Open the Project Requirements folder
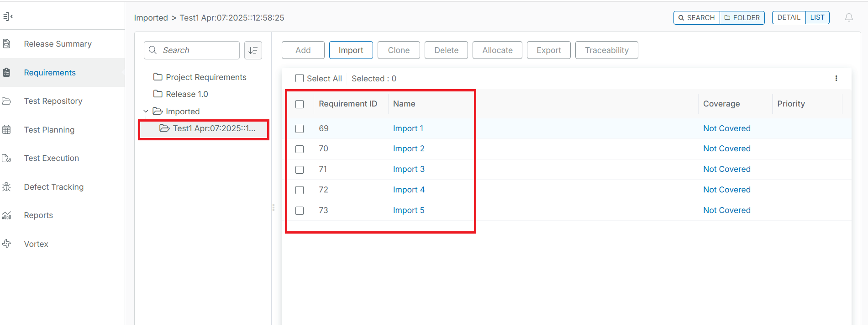 coord(205,77)
